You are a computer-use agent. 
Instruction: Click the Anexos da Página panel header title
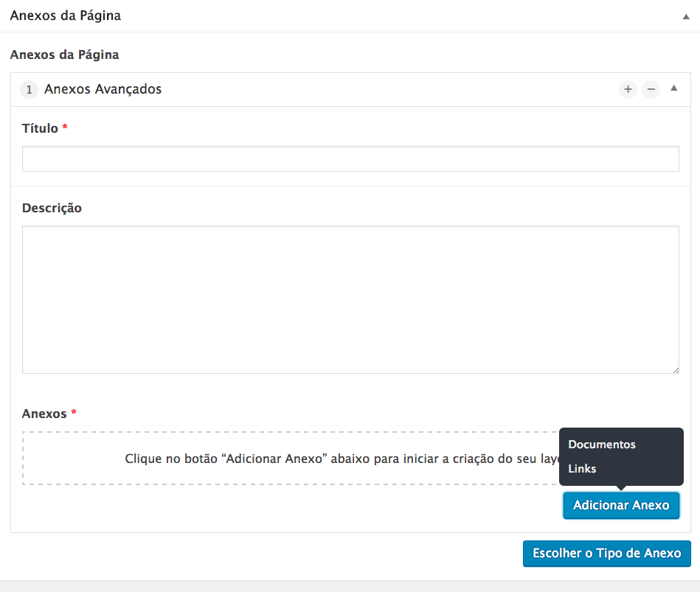point(66,15)
